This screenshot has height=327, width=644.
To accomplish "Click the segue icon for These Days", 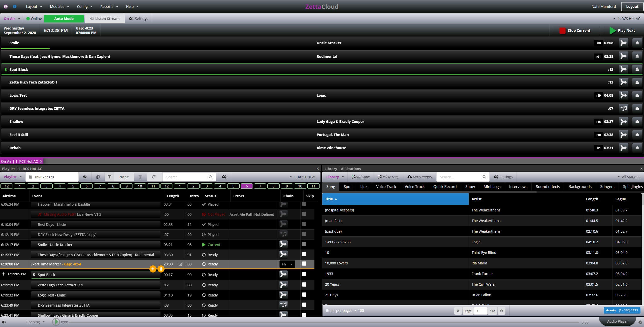I will pyautogui.click(x=623, y=56).
